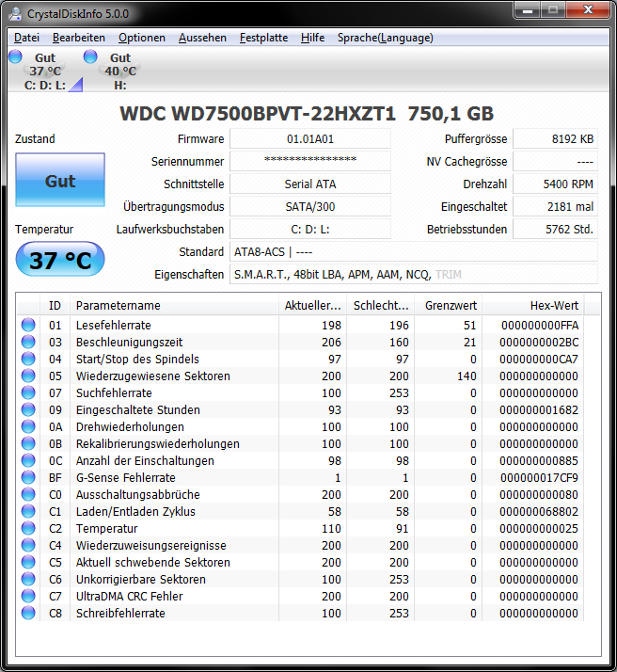Click status orb of Anzahl der Einschaltungen row
617x672 pixels.
pos(28,460)
